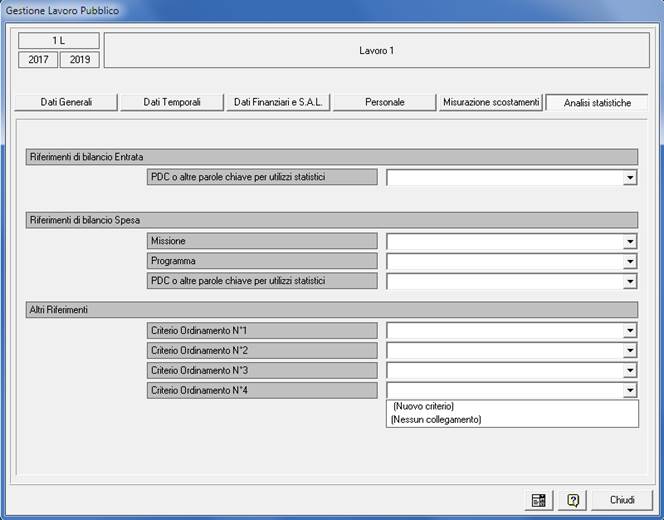Select (Nessun collegamento) in the dropdown list
664x520 pixels.
coord(437,420)
